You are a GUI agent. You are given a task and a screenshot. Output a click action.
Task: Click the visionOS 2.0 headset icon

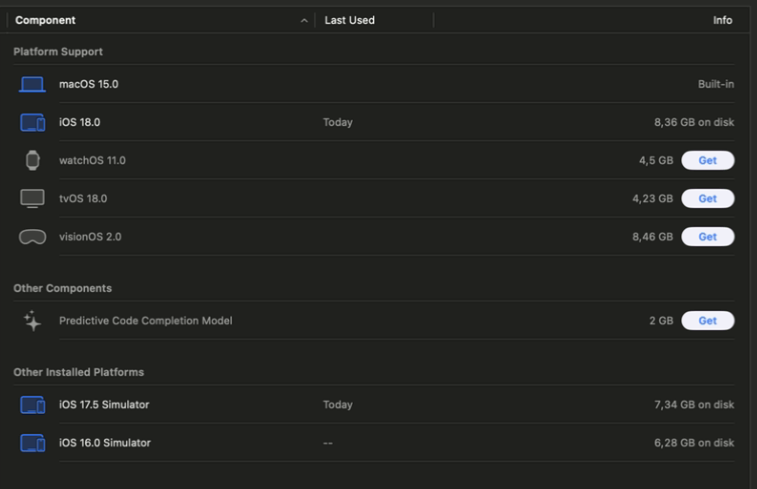pyautogui.click(x=32, y=237)
